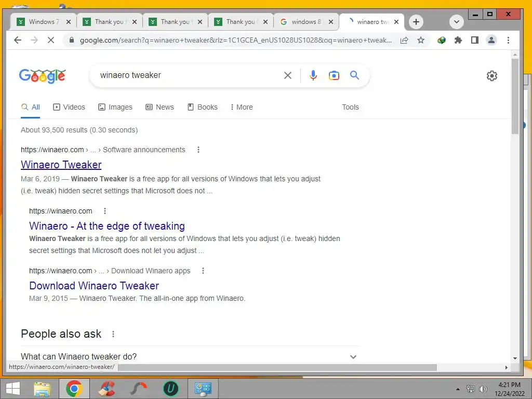Open options for Software announcements result
The width and height of the screenshot is (532, 399).
(x=198, y=150)
